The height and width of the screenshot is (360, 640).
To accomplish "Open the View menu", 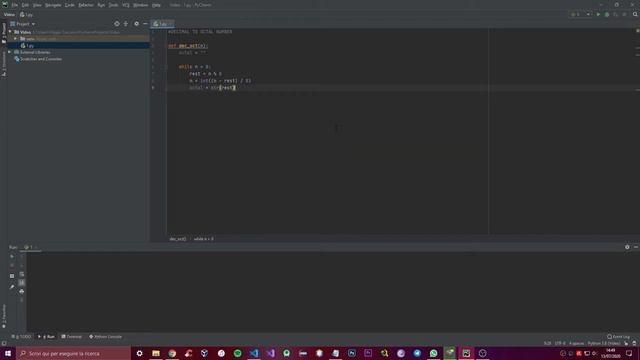I will pos(37,5).
